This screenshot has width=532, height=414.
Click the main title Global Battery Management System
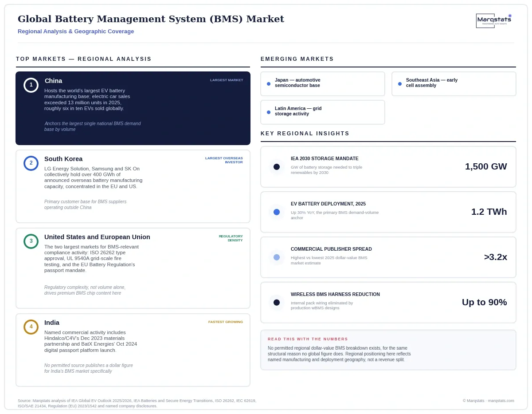[151, 19]
